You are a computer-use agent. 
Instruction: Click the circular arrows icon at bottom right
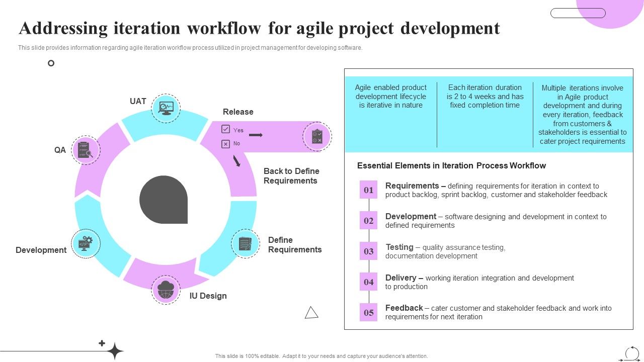[x=632, y=353]
